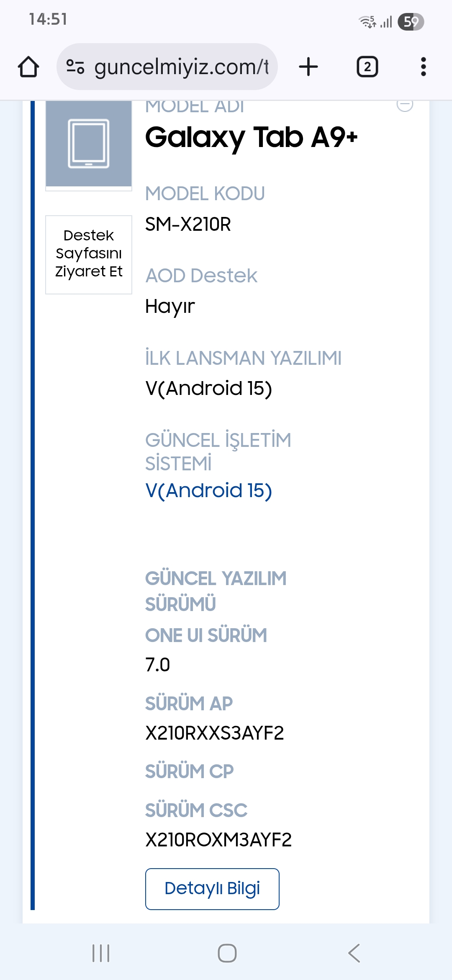Open Chrome three-dot menu
The image size is (452, 980).
[424, 67]
